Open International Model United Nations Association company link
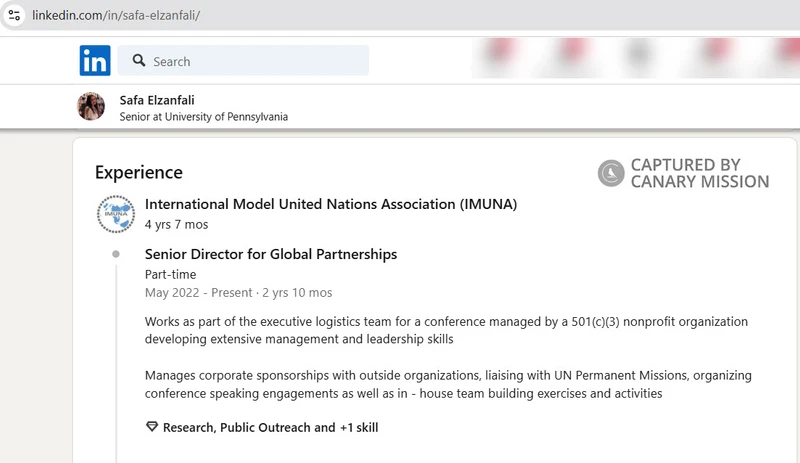Screen dimensions: 800x463 (x=330, y=204)
